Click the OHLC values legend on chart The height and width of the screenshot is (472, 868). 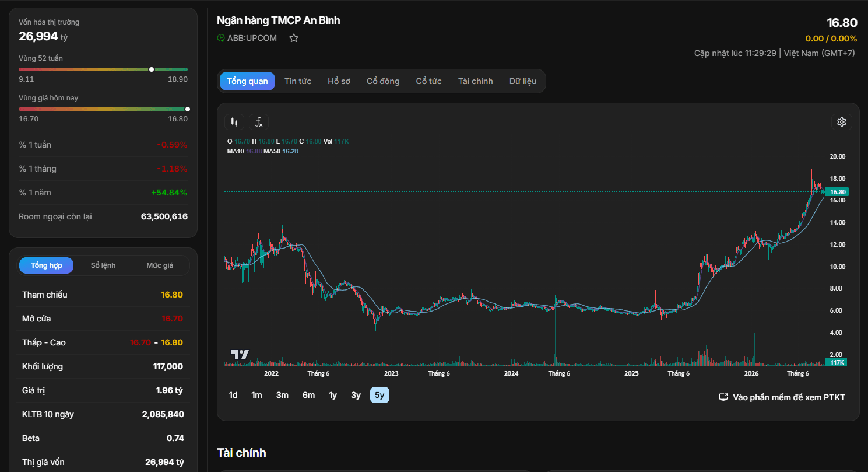[x=288, y=141]
